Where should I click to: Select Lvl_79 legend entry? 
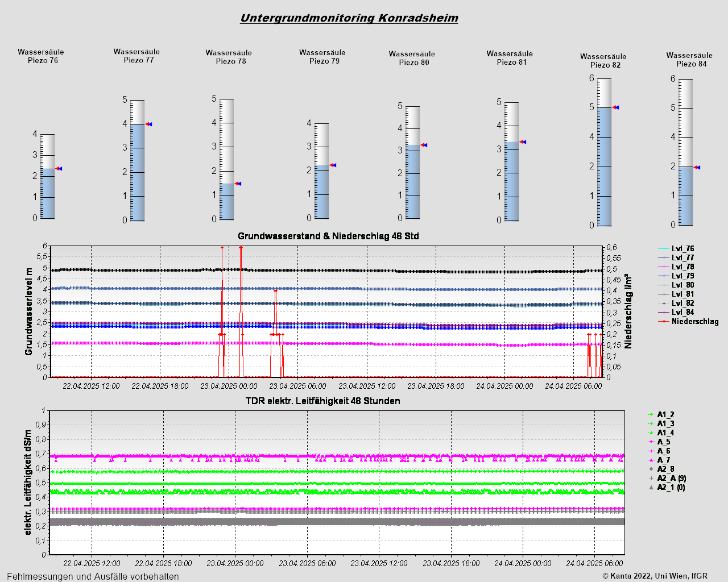[676, 276]
